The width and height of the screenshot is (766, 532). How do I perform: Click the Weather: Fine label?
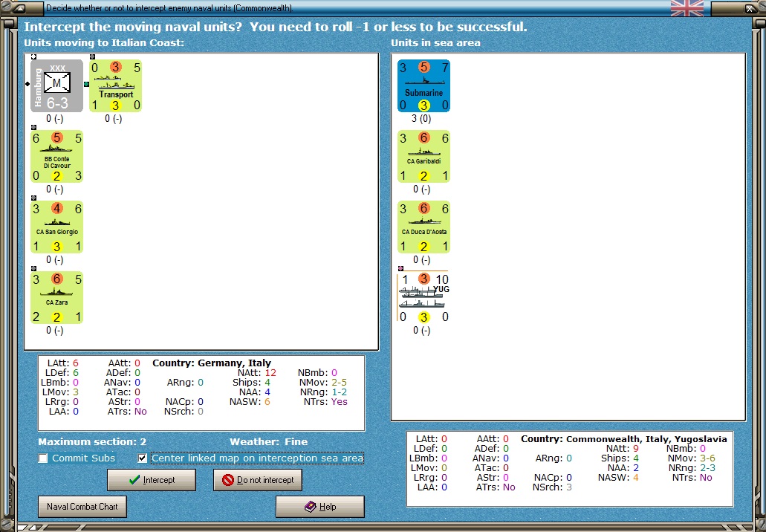tap(269, 441)
